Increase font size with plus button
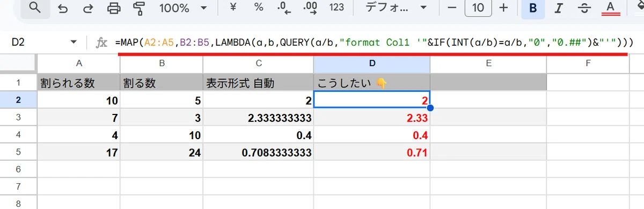The image size is (644, 209). tap(503, 8)
